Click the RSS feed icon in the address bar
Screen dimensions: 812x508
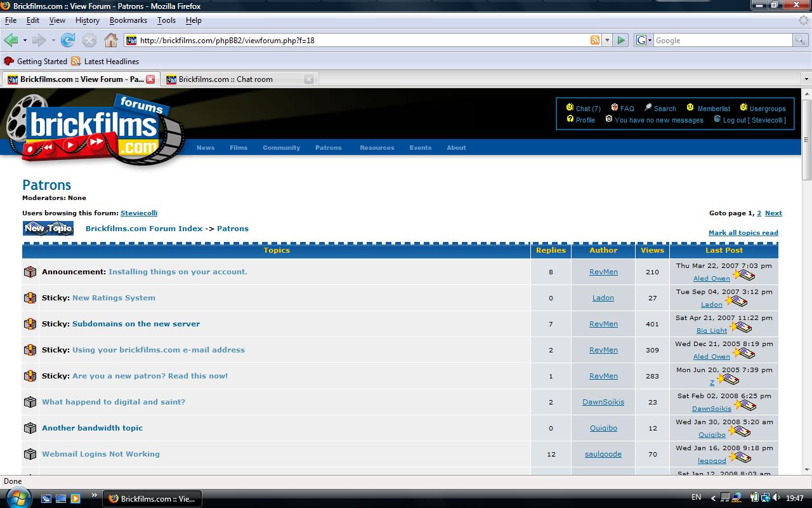(x=594, y=40)
